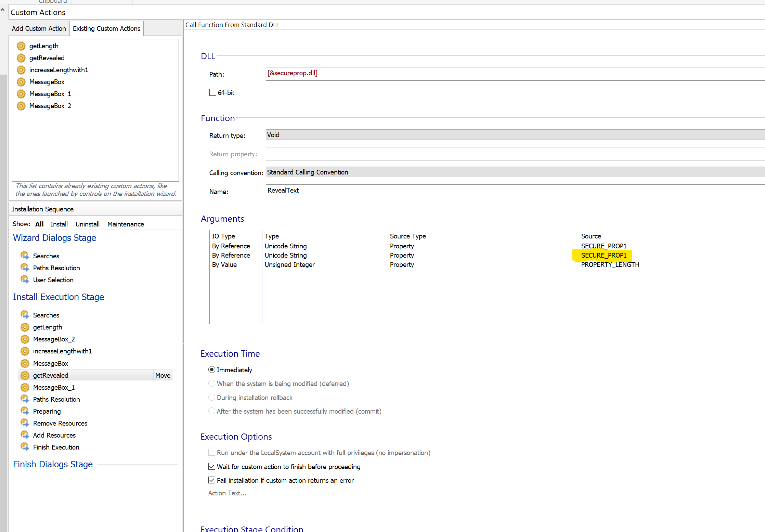765x532 pixels.
Task: Click the getLength gear icon in Install Execution Stage
Action: point(25,327)
